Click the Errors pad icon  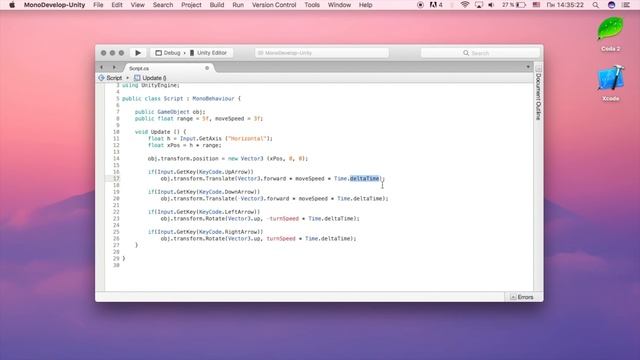(513, 297)
